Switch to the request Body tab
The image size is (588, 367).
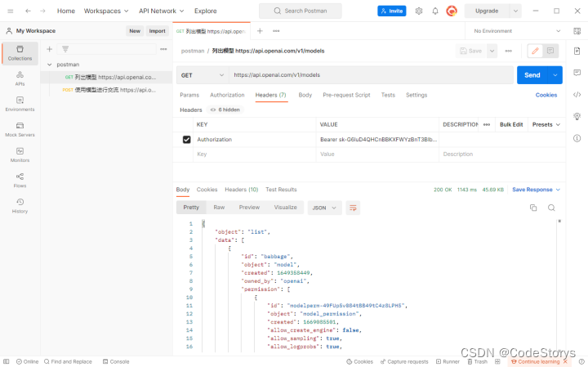[305, 95]
